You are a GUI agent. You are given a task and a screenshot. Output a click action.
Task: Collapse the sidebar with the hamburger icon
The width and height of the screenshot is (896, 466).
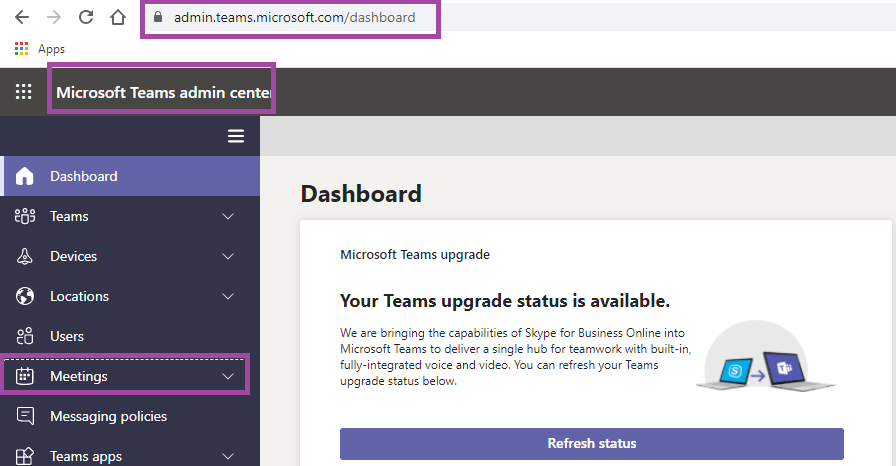pos(236,136)
